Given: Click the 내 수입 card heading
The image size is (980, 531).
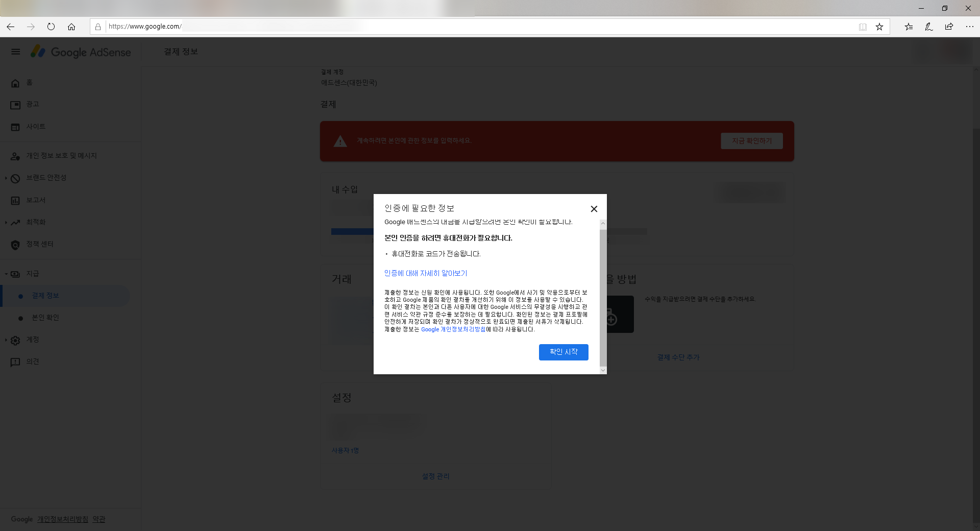Looking at the screenshot, I should point(345,190).
